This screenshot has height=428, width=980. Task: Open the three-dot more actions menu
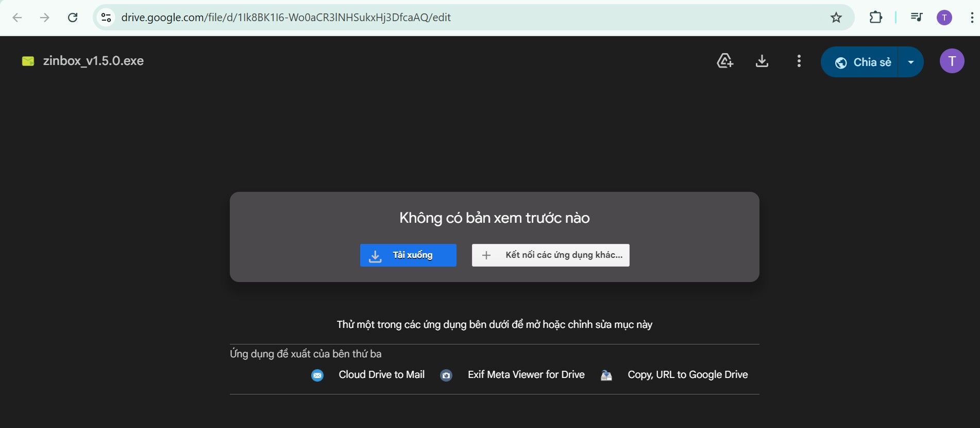pyautogui.click(x=799, y=61)
